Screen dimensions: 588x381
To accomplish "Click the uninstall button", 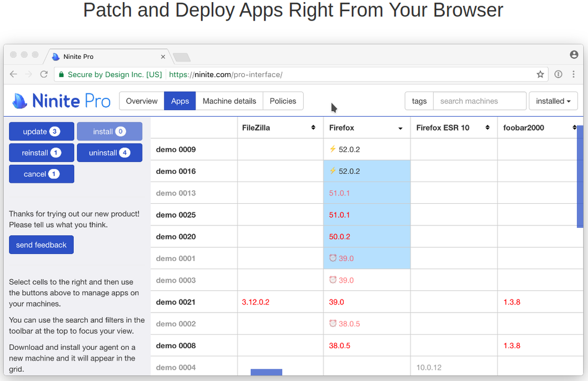I will [109, 153].
